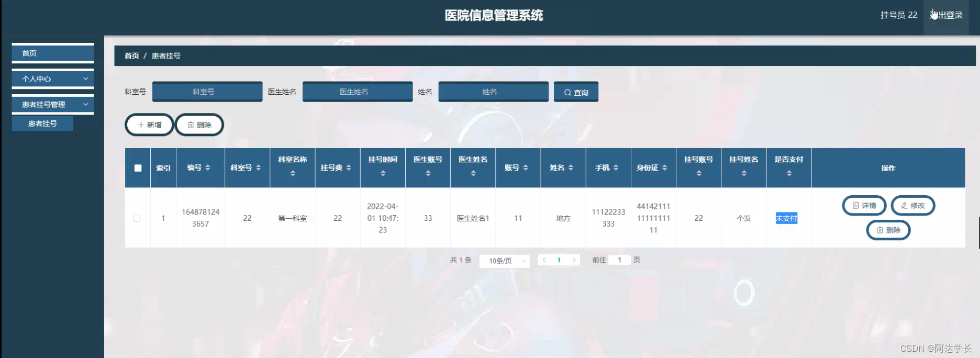Focus the 姓名 search field
This screenshot has height=358, width=980.
[494, 92]
